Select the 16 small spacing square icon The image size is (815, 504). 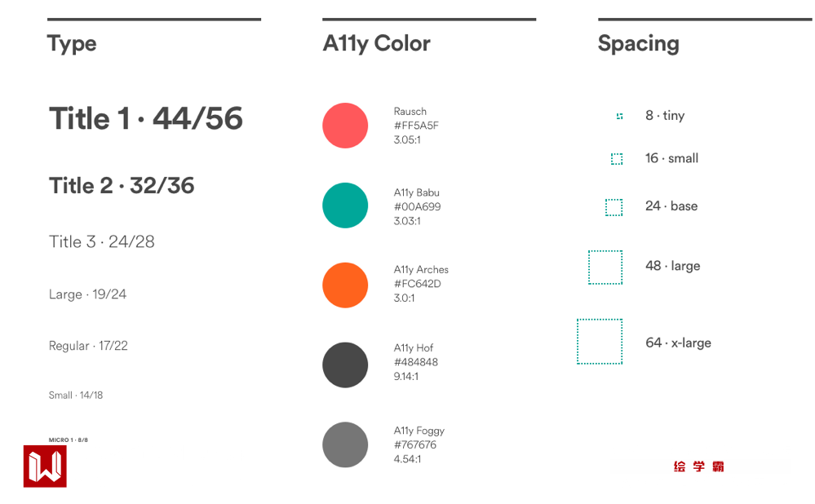(617, 159)
